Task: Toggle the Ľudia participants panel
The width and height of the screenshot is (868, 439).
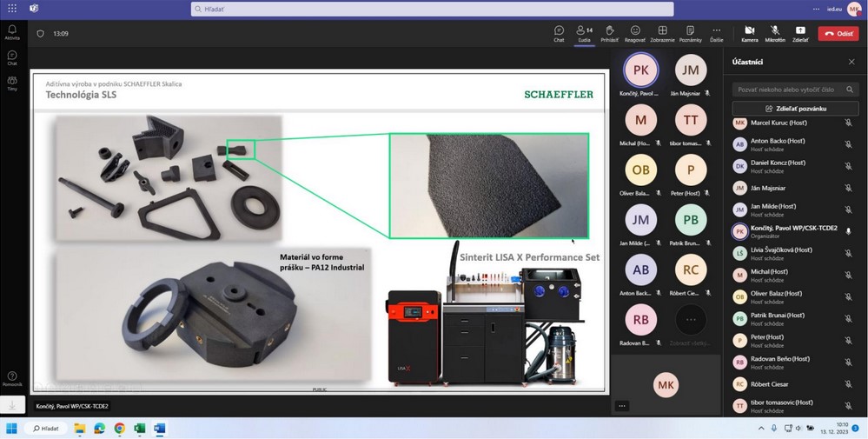Action: tap(585, 33)
